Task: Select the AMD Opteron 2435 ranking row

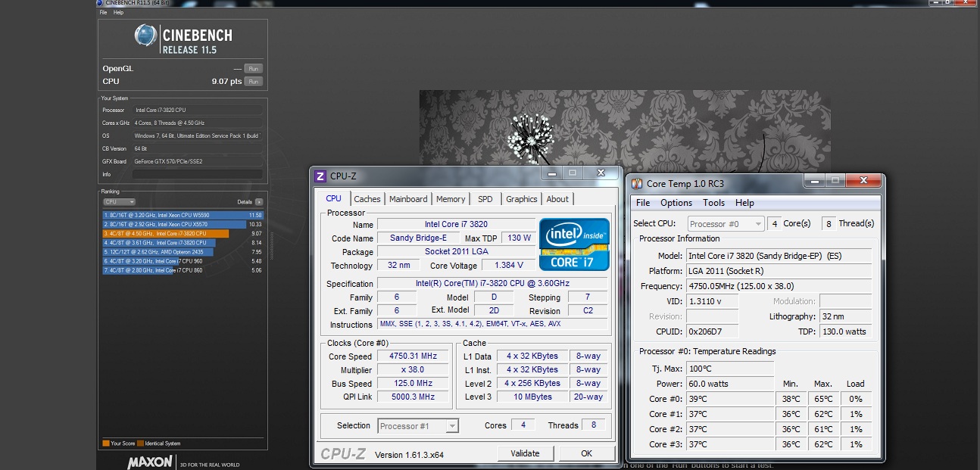Action: 183,251
